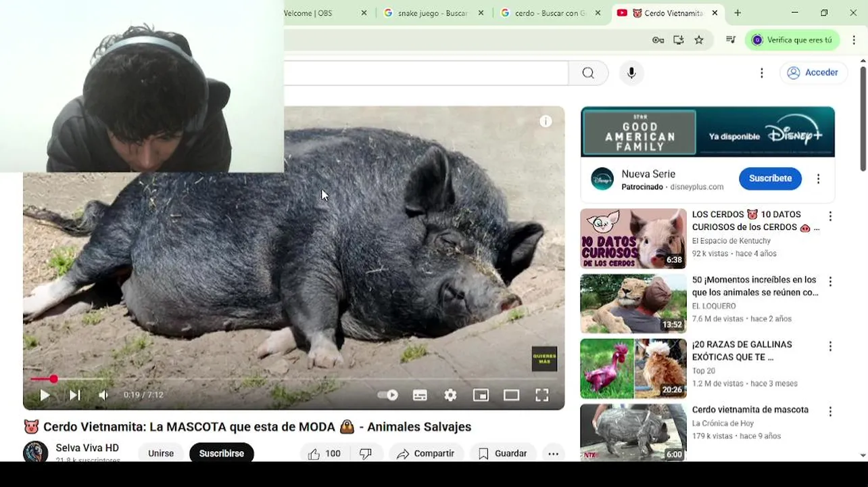Open more actions below video
Image resolution: width=868 pixels, height=487 pixels.
tap(553, 454)
